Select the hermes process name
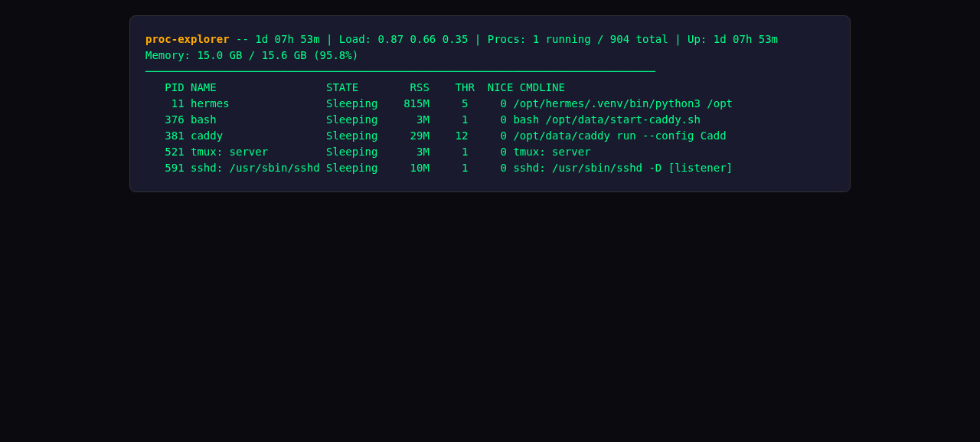Image resolution: width=980 pixels, height=442 pixels. [x=210, y=103]
